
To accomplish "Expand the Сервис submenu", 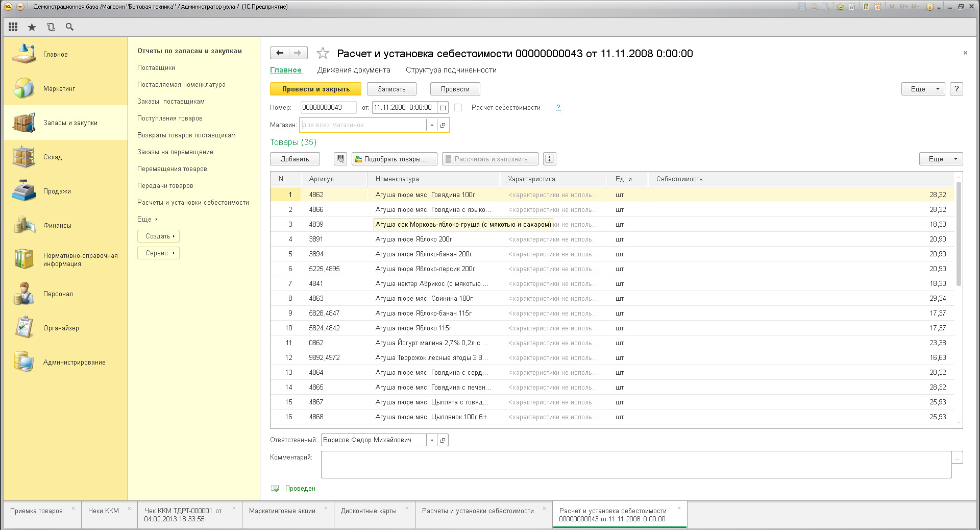I will click(x=159, y=253).
